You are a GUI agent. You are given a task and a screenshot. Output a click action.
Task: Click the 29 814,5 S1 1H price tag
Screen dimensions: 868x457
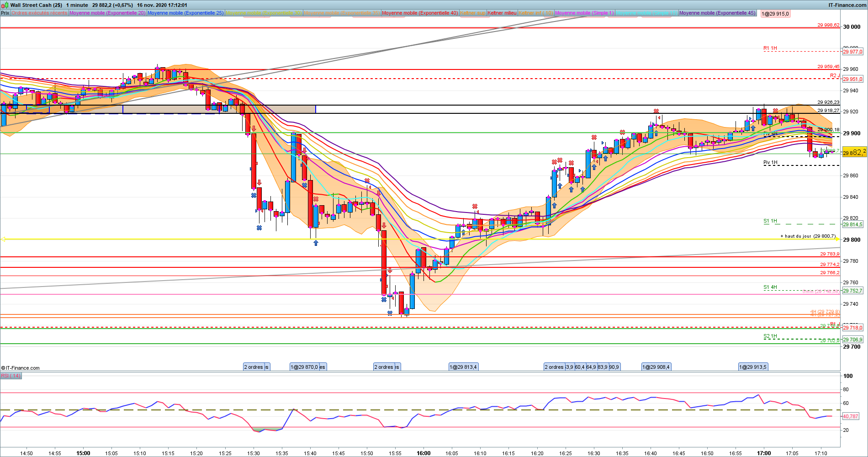coord(853,224)
